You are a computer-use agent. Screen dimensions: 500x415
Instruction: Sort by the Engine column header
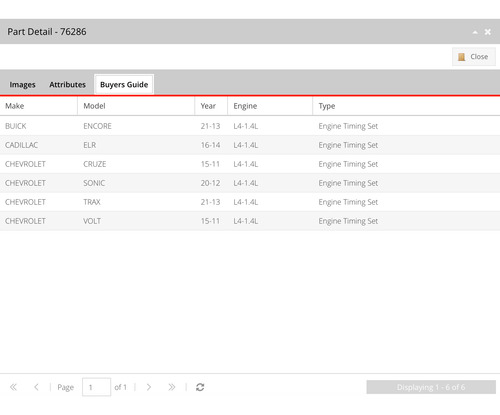pyautogui.click(x=270, y=106)
